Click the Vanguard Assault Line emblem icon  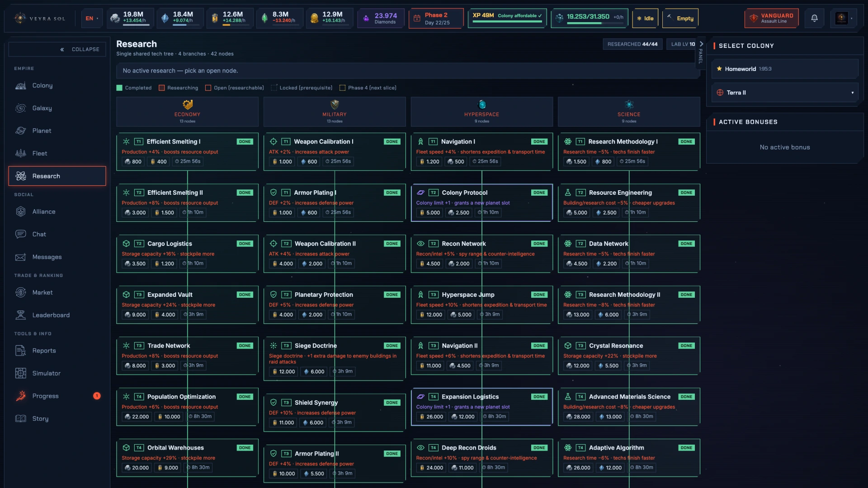(753, 19)
